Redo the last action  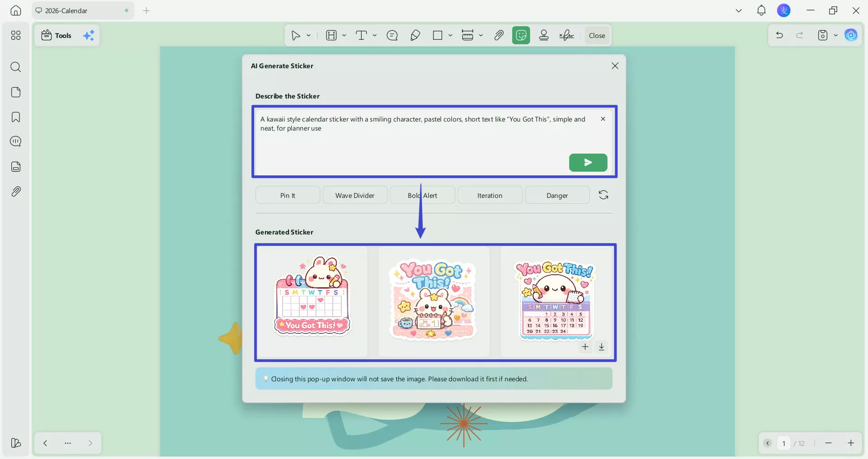click(x=800, y=35)
